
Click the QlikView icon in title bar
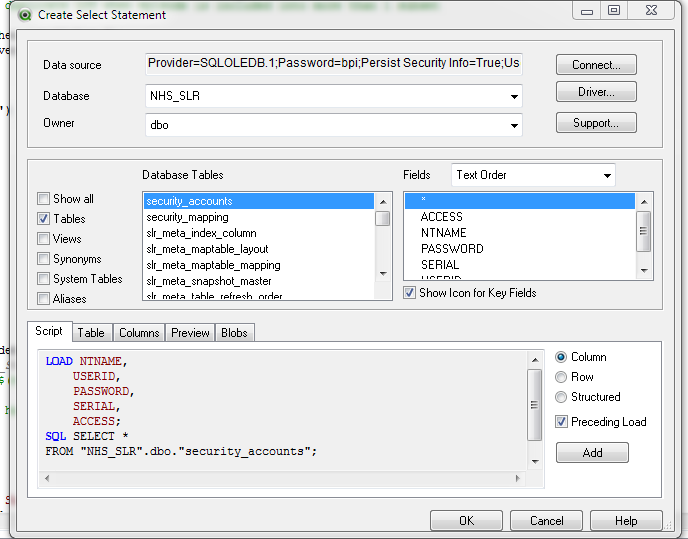[25, 15]
